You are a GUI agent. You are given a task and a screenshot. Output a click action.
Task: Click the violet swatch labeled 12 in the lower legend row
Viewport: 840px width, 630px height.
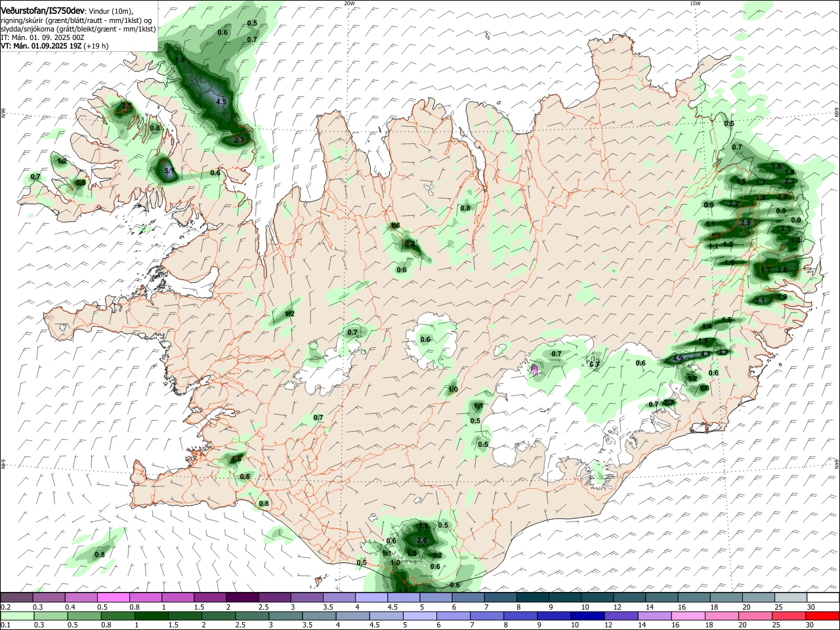(621, 616)
